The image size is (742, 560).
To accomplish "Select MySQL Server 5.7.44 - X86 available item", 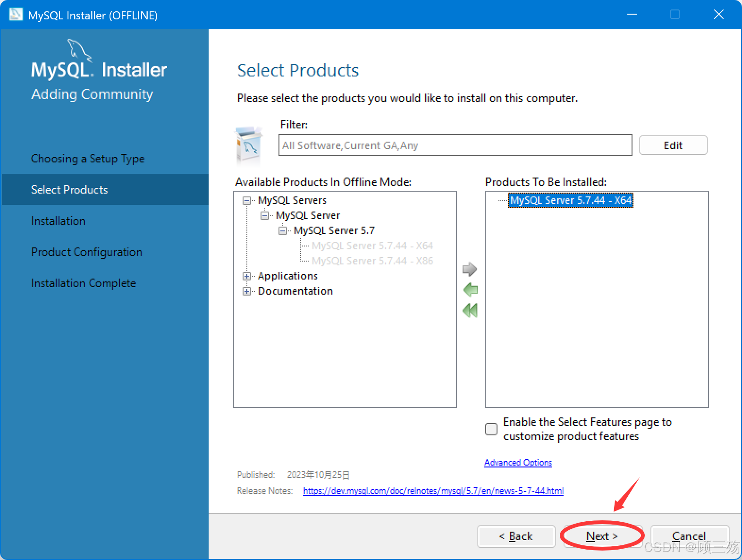I will tap(372, 261).
